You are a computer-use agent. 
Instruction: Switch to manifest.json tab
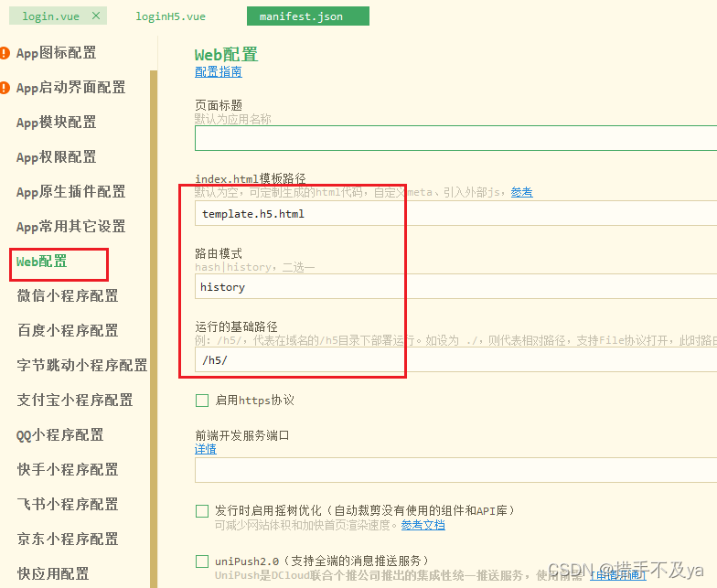(x=301, y=16)
